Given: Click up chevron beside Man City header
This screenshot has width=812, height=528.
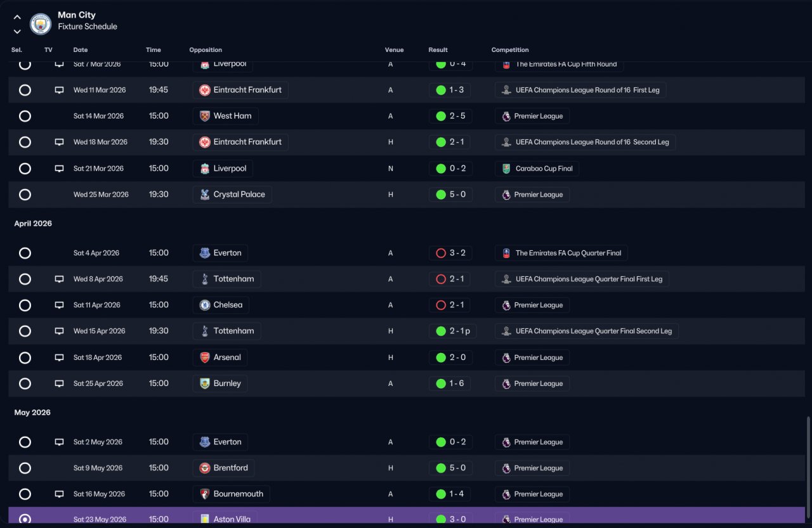Looking at the screenshot, I should (17, 17).
